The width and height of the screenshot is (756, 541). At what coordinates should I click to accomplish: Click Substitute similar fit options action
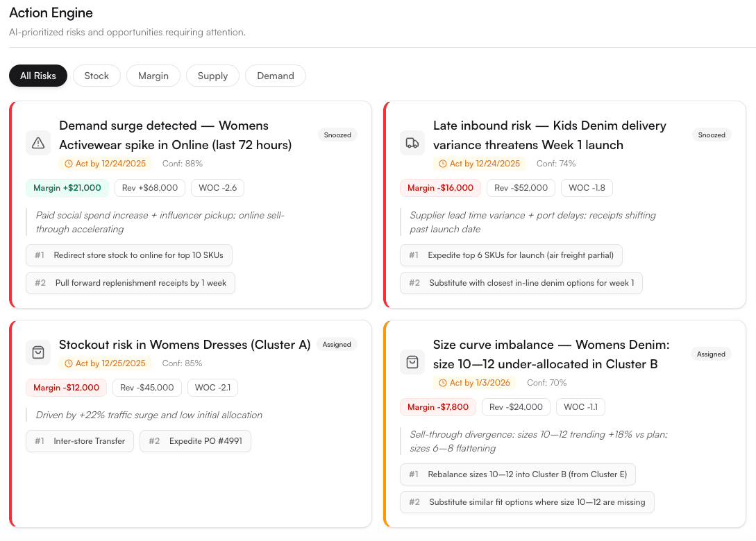click(527, 502)
